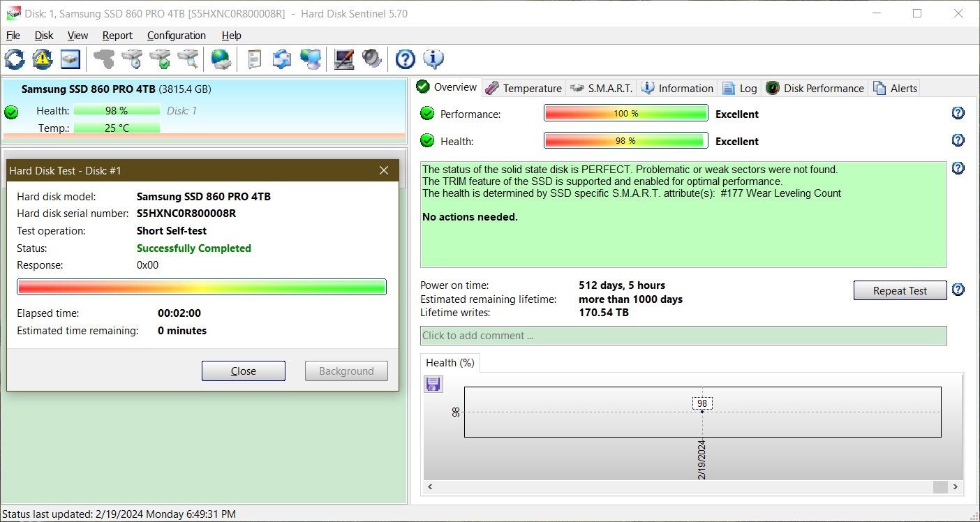Screen dimensions: 980x522
Task: Click the disk with green checkmark toolbar icon
Action: 160,59
